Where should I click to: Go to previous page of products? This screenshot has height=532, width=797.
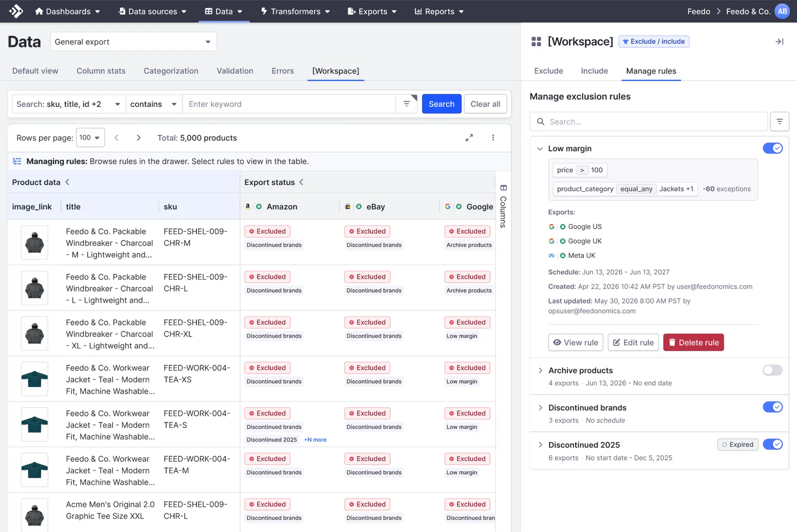117,137
